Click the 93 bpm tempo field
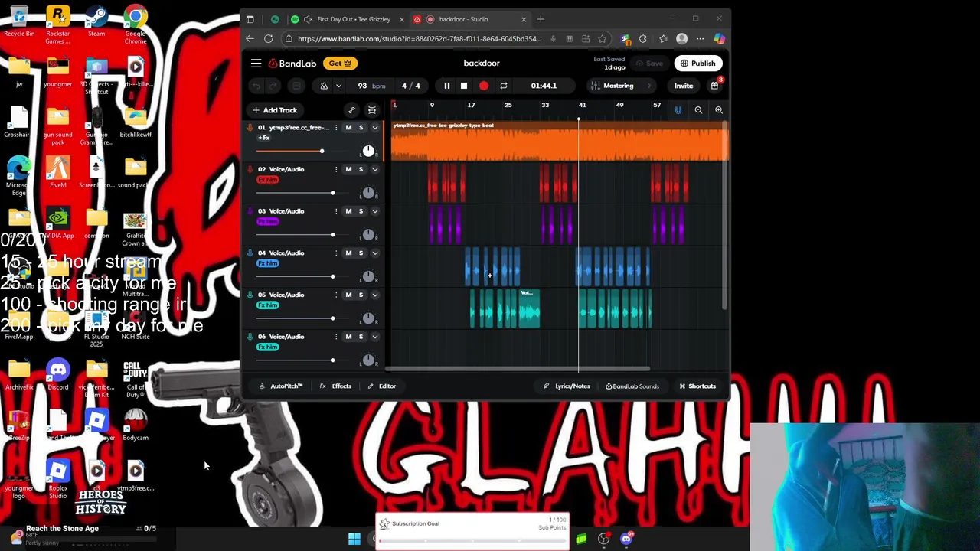 pyautogui.click(x=371, y=86)
